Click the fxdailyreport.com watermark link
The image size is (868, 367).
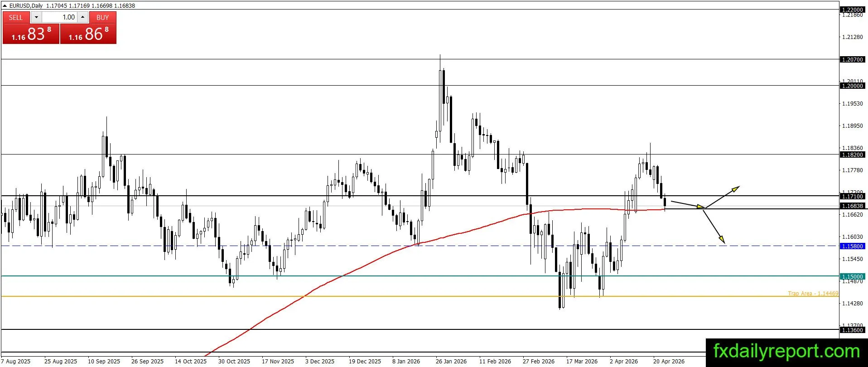(786, 352)
